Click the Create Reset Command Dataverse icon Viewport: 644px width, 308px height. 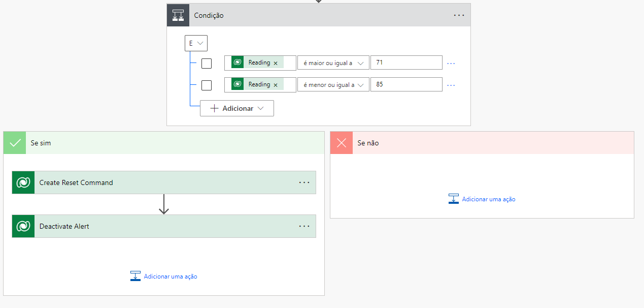pos(23,182)
